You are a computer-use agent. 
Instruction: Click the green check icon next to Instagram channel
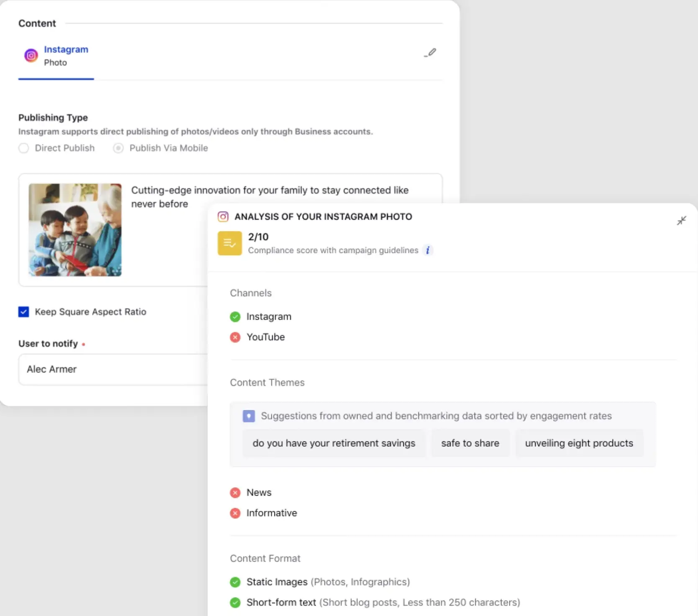(235, 317)
